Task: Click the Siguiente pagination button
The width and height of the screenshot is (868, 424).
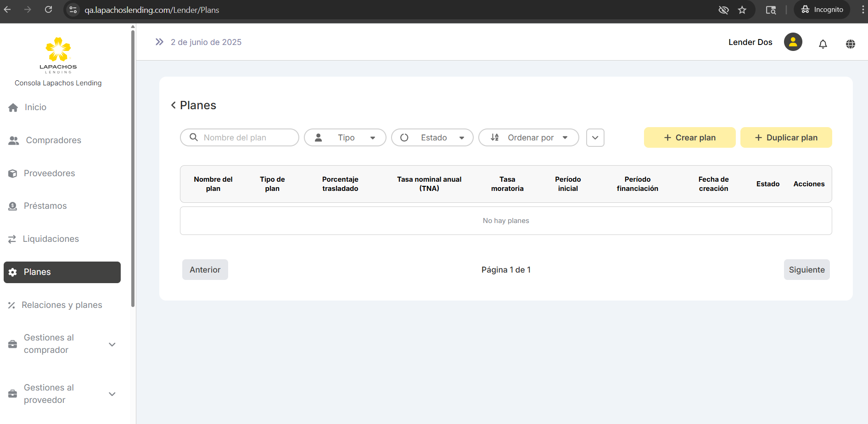Action: (x=806, y=270)
